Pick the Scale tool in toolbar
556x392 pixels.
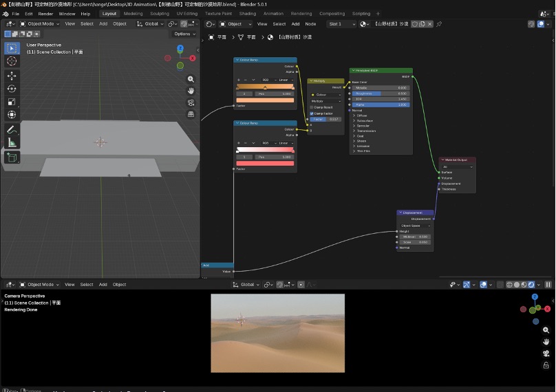pyautogui.click(x=12, y=102)
